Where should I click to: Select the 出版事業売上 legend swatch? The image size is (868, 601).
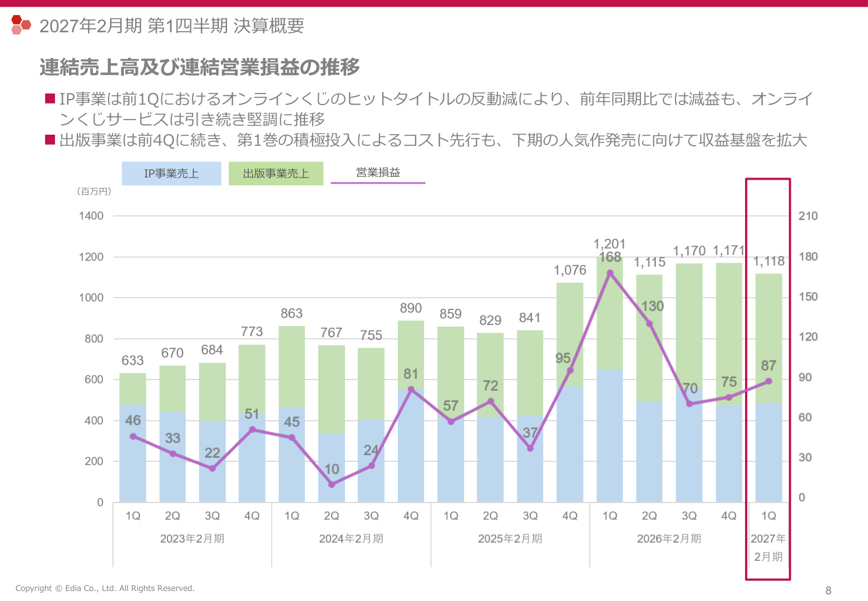tap(276, 174)
